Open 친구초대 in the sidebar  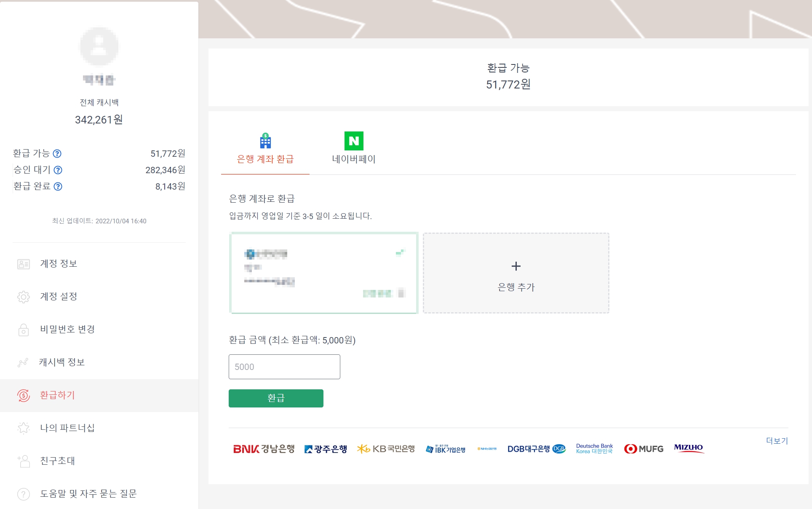coord(57,461)
